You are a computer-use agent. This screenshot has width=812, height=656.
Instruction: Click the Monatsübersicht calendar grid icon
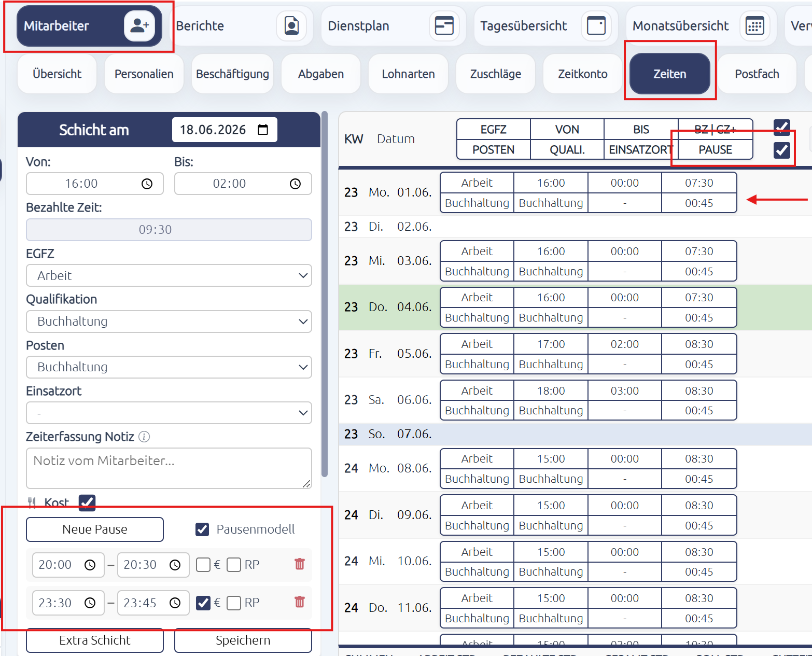(755, 25)
